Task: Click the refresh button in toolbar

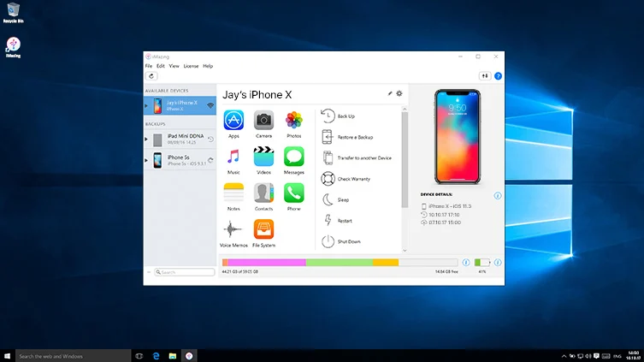Action: coord(151,76)
